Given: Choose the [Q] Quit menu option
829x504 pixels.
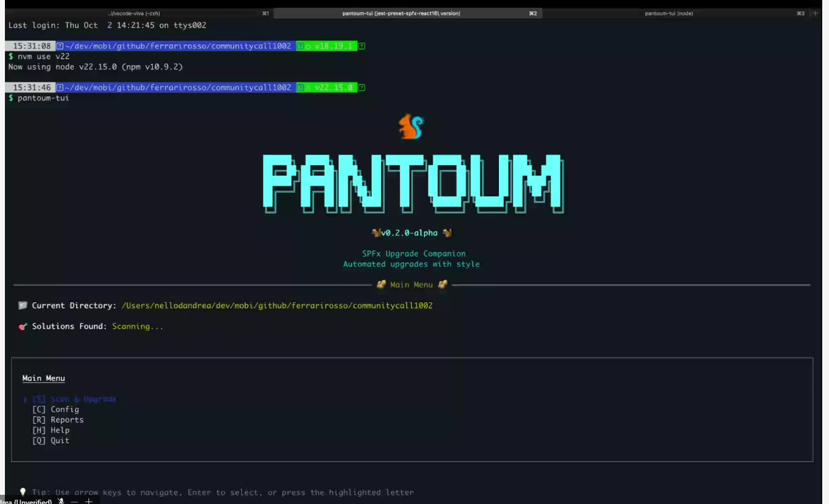Looking at the screenshot, I should (51, 441).
